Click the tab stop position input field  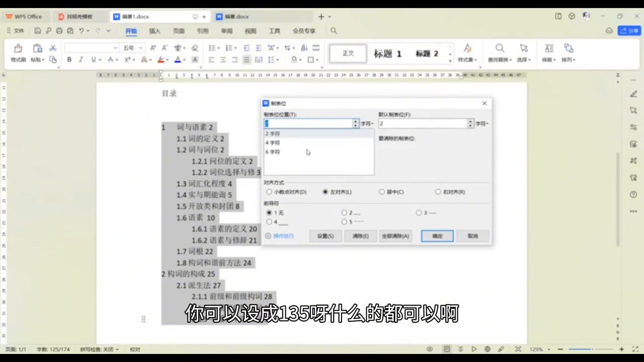(x=308, y=124)
